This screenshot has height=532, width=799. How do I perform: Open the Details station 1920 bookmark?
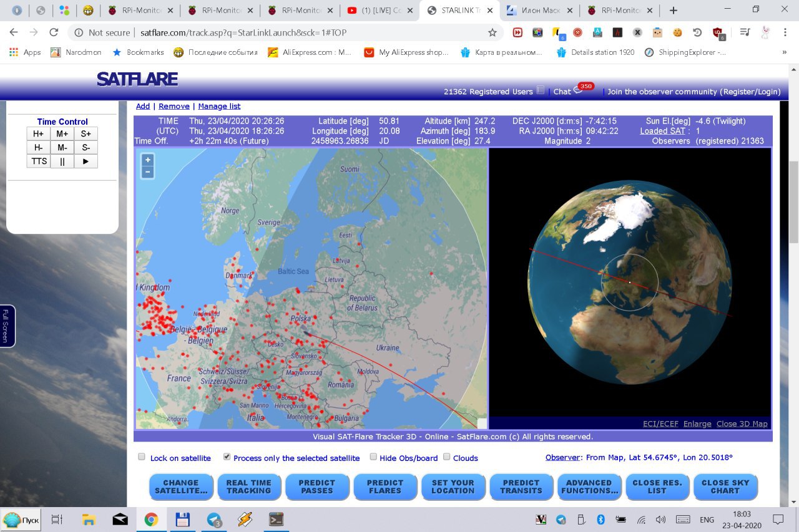[596, 52]
